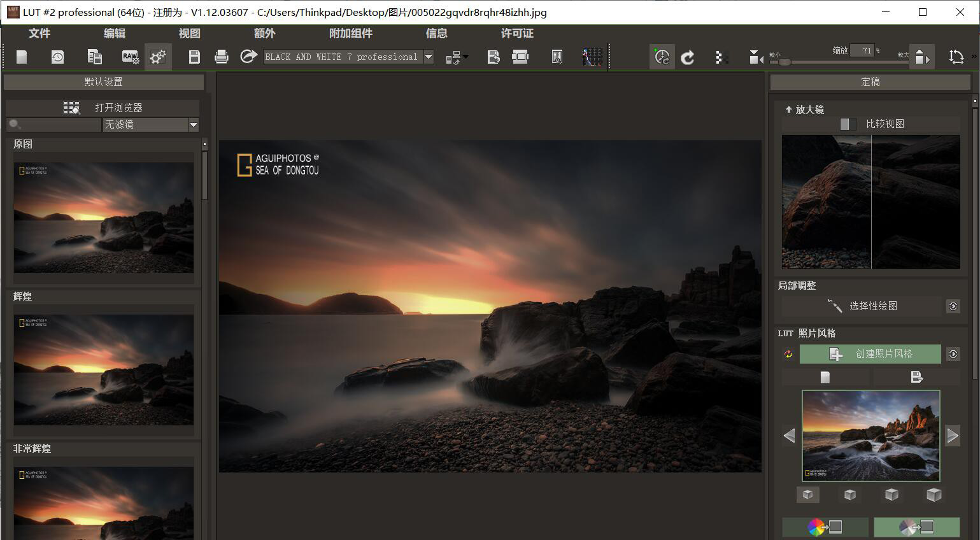Expand the toolbar overflow chevron
Image resolution: width=980 pixels, height=540 pixels.
974,57
